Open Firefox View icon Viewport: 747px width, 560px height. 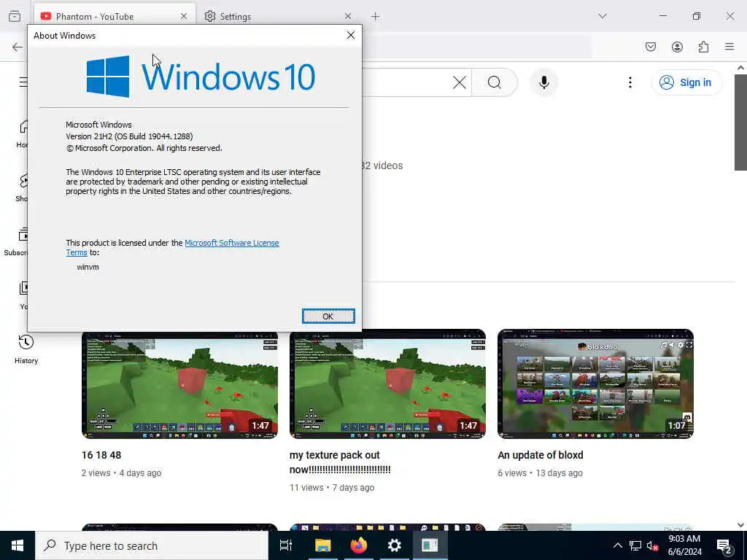[x=15, y=17]
